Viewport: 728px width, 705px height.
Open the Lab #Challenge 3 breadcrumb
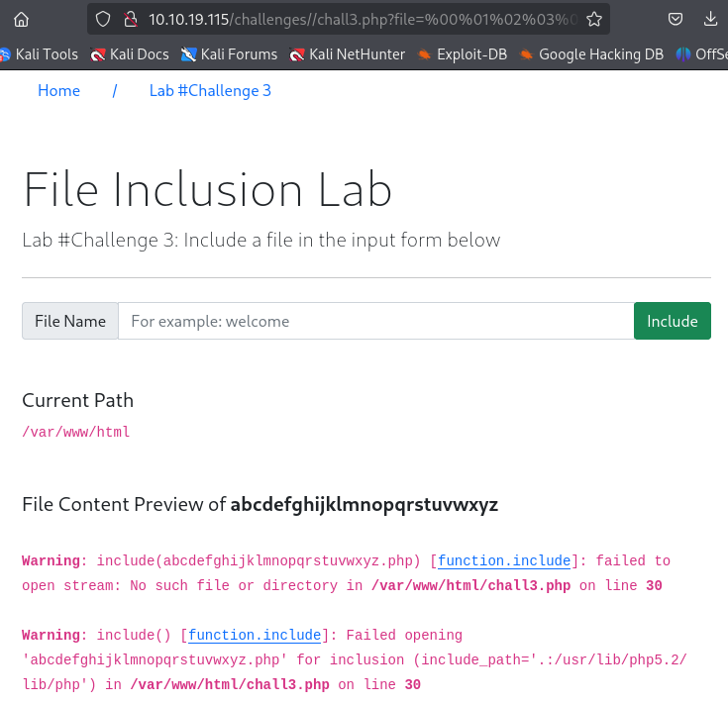pos(210,90)
